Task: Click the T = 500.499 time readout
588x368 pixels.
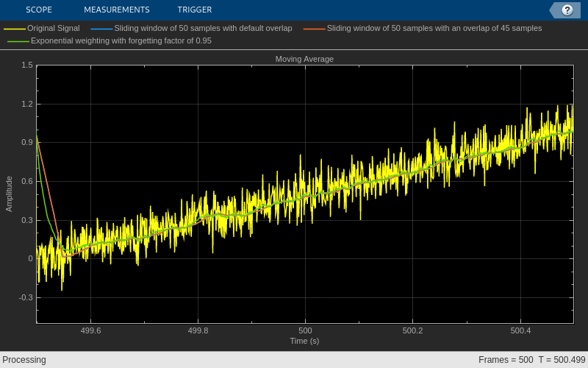Action: coord(562,360)
